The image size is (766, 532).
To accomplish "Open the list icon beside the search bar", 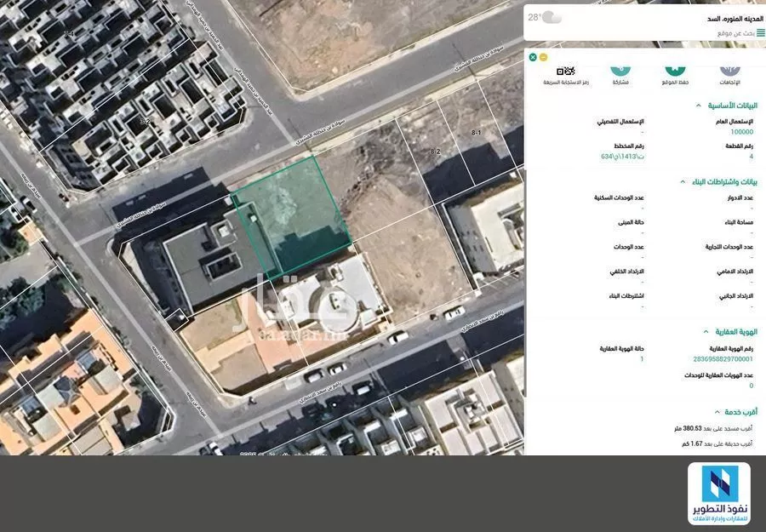I will coord(760,32).
